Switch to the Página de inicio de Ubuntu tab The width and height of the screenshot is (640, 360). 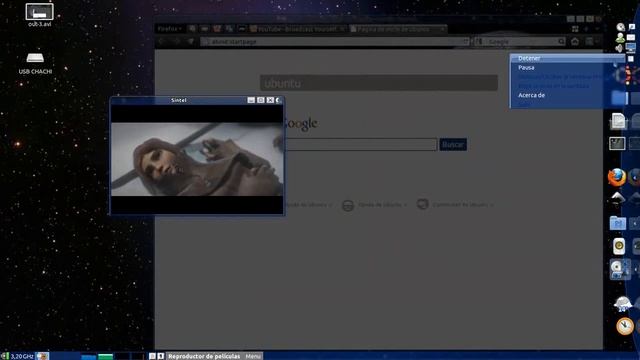pyautogui.click(x=398, y=29)
